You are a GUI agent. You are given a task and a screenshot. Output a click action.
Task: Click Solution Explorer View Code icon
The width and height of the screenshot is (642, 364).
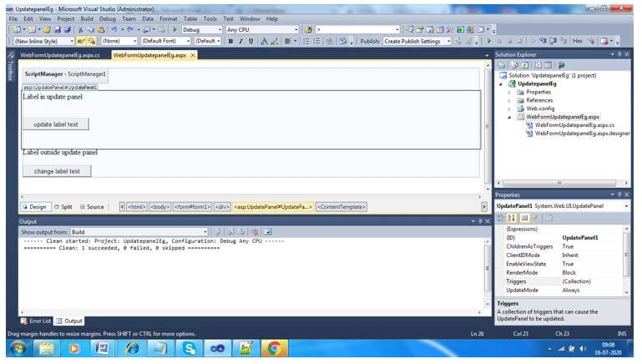[538, 64]
